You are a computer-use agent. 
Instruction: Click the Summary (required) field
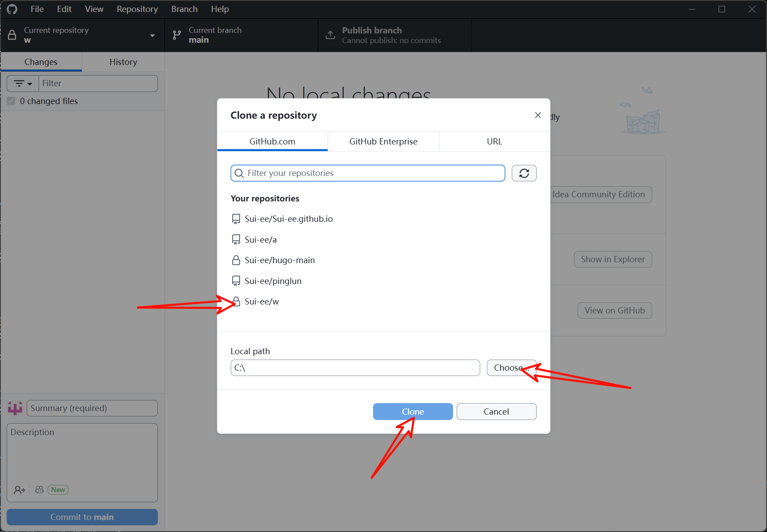coord(92,408)
